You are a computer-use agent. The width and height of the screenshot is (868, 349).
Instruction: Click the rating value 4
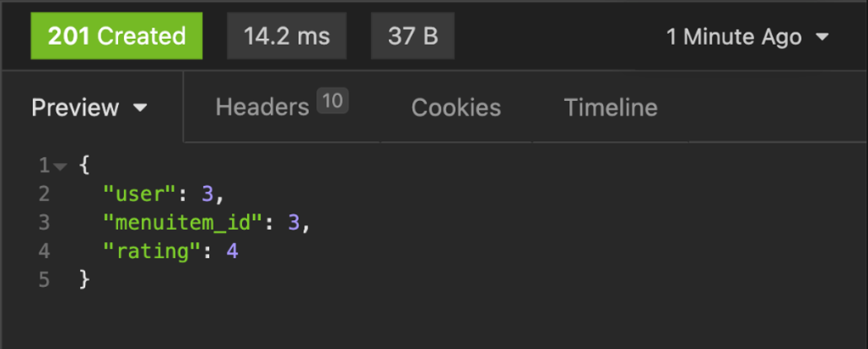pyautogui.click(x=232, y=250)
